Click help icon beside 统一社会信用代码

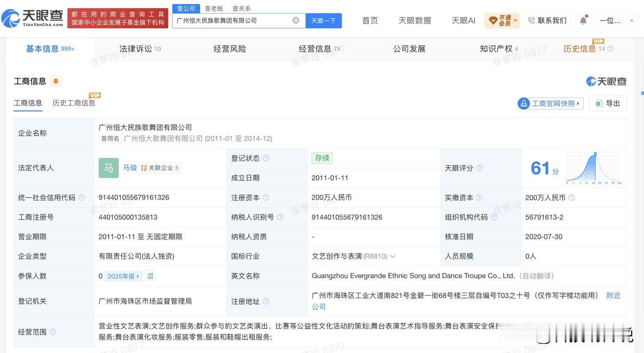82,198
